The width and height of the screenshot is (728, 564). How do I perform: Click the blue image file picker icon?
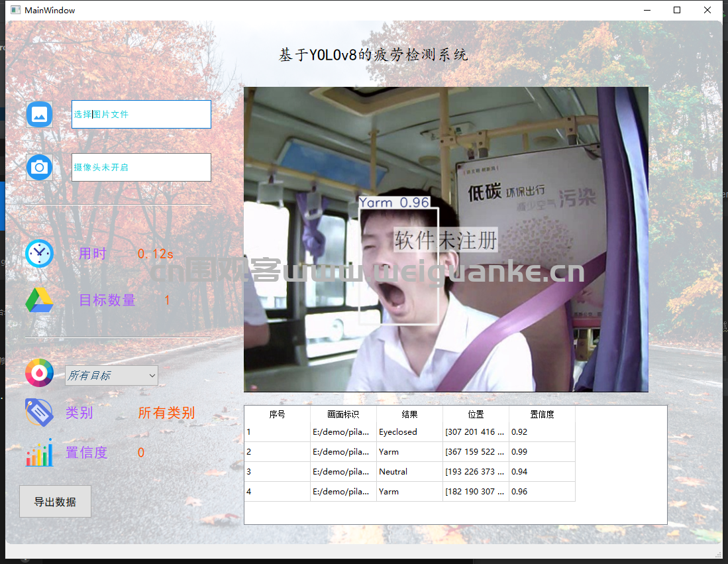click(39, 115)
